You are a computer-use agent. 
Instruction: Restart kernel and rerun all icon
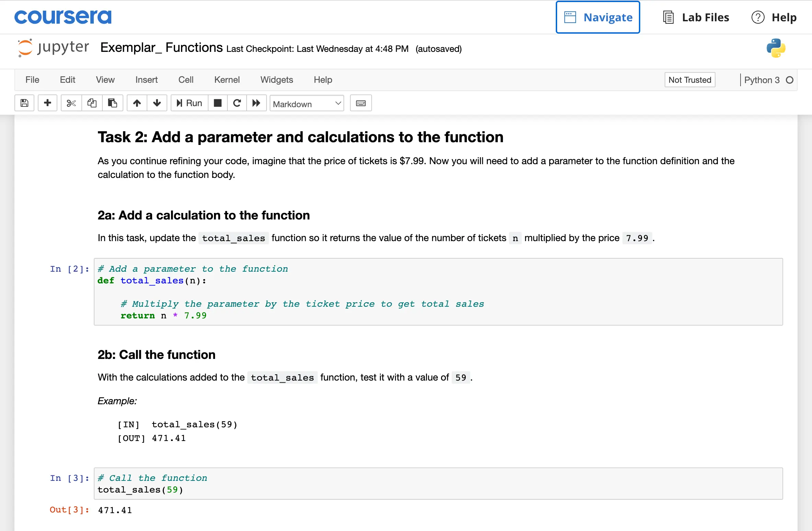click(x=256, y=103)
